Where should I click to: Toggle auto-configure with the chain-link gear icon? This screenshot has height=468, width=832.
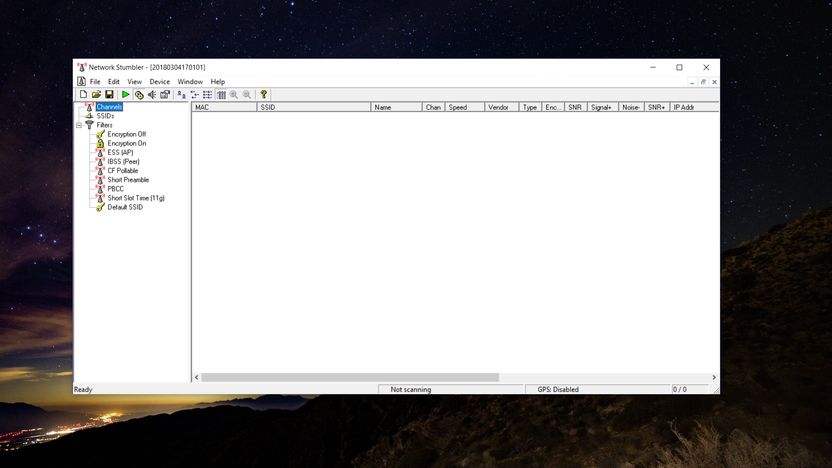[139, 94]
